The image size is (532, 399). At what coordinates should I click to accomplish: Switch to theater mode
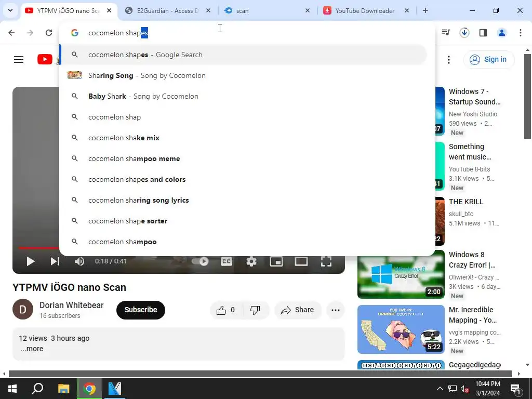[x=301, y=261]
